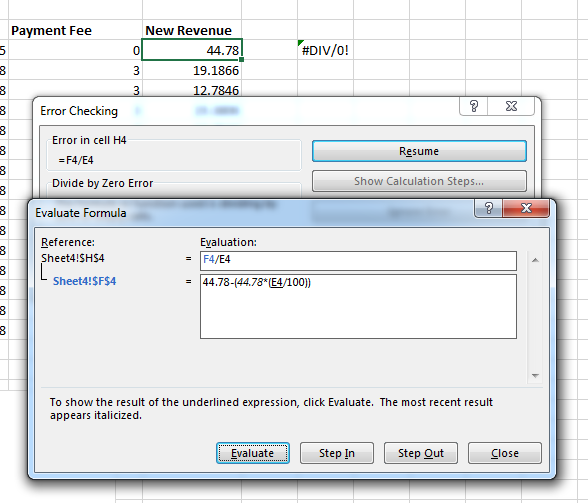Click the Step In button
This screenshot has height=503, width=588.
[337, 453]
